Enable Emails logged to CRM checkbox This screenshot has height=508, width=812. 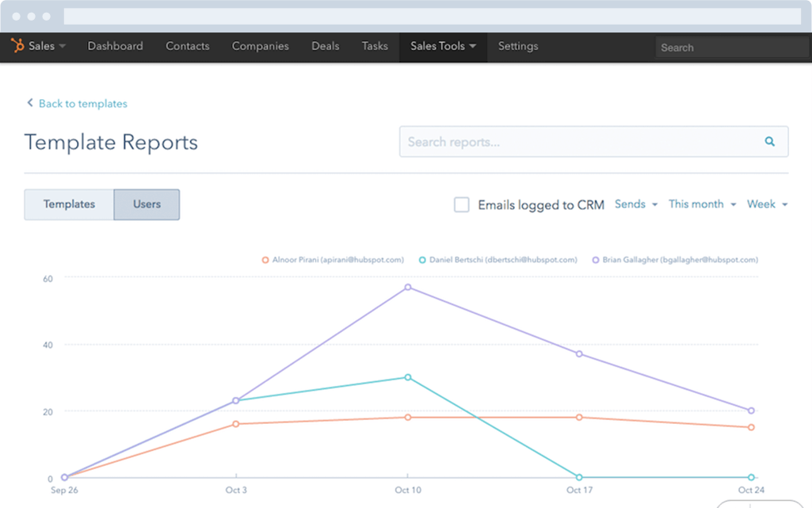click(461, 204)
